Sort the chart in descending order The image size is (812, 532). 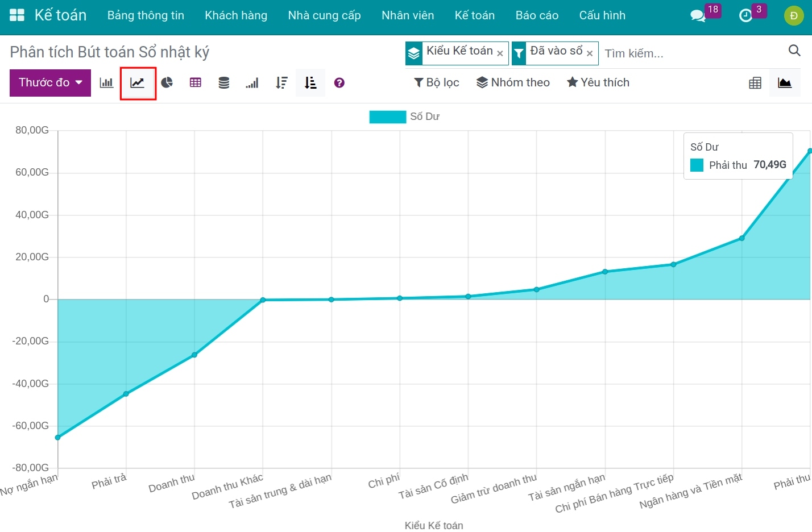click(x=281, y=83)
